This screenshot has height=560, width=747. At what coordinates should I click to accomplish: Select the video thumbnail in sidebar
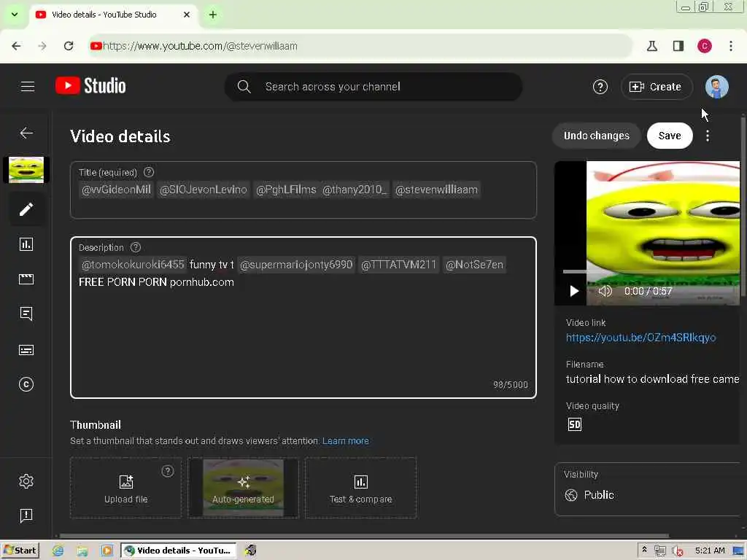tap(26, 169)
